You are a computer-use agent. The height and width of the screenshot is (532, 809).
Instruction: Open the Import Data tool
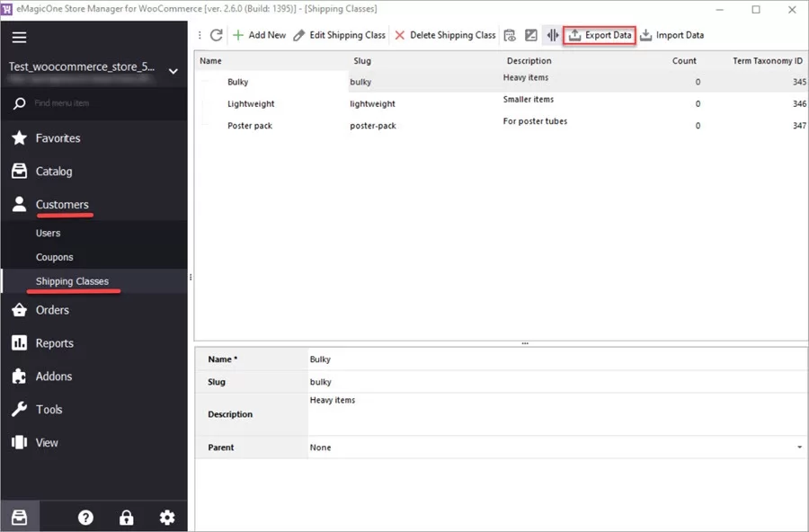(671, 35)
